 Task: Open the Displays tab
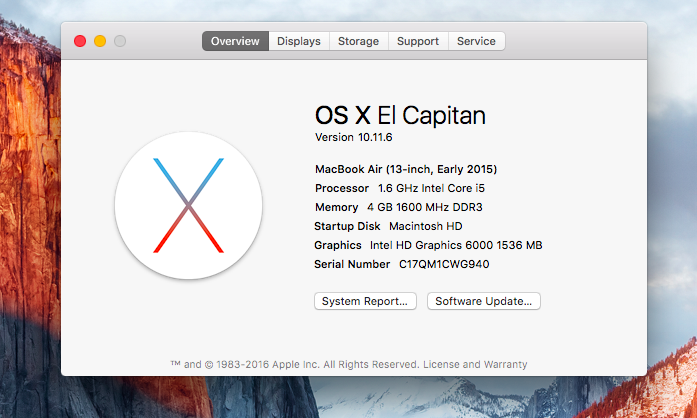[x=299, y=41]
